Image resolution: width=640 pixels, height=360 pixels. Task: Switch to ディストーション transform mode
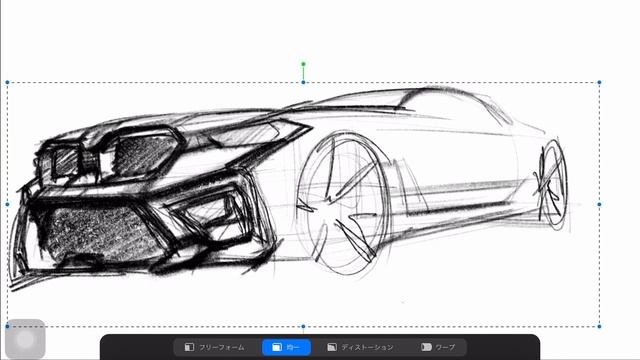click(x=360, y=347)
